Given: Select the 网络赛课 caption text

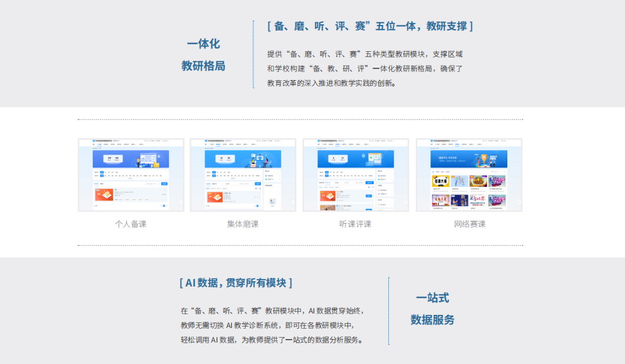Looking at the screenshot, I should coord(469,224).
